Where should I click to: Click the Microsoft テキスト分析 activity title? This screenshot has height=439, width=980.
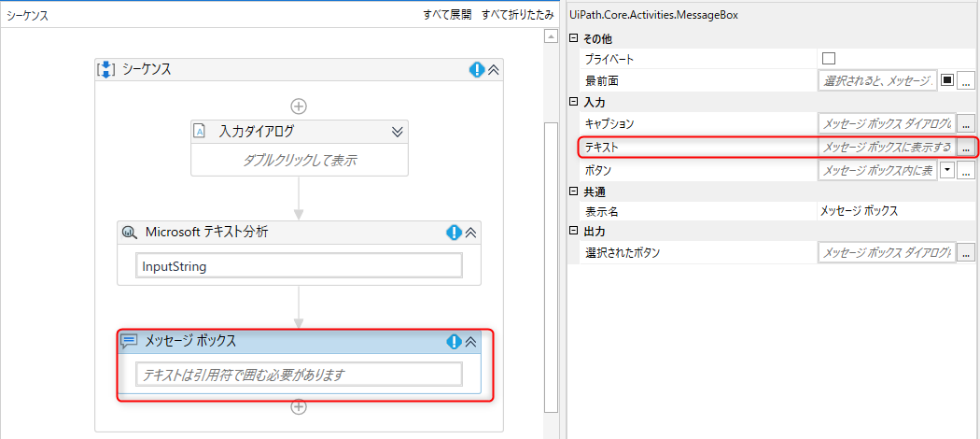pyautogui.click(x=207, y=232)
